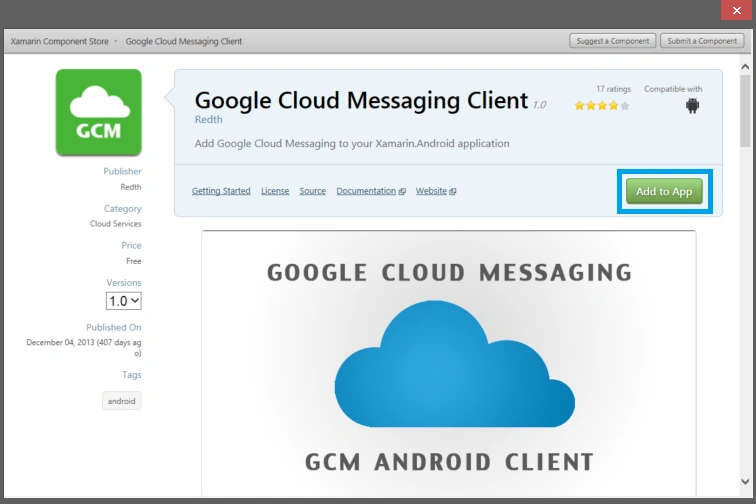
Task: Click the 'Free' price text
Action: (x=134, y=261)
